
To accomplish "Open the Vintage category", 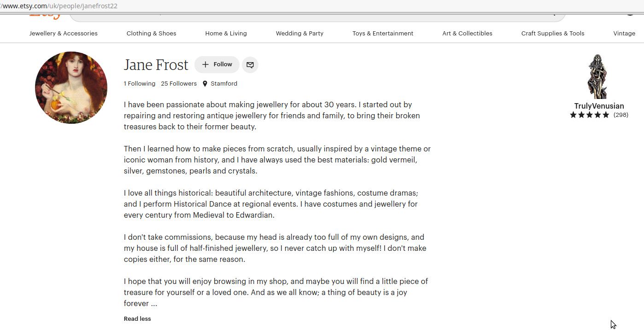I will pos(624,33).
